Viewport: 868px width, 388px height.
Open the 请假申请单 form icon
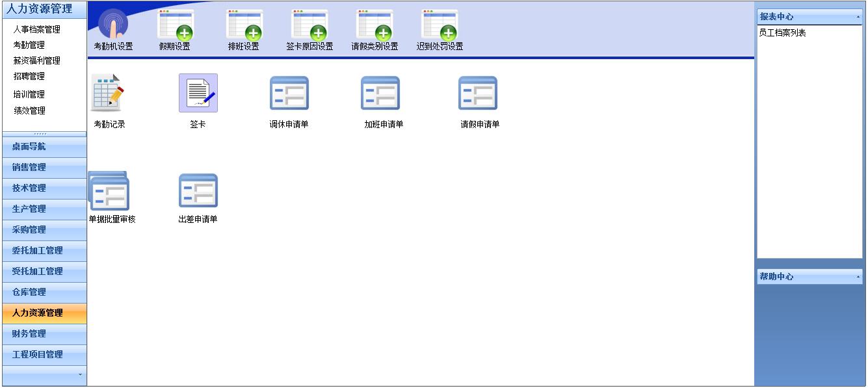pos(478,93)
